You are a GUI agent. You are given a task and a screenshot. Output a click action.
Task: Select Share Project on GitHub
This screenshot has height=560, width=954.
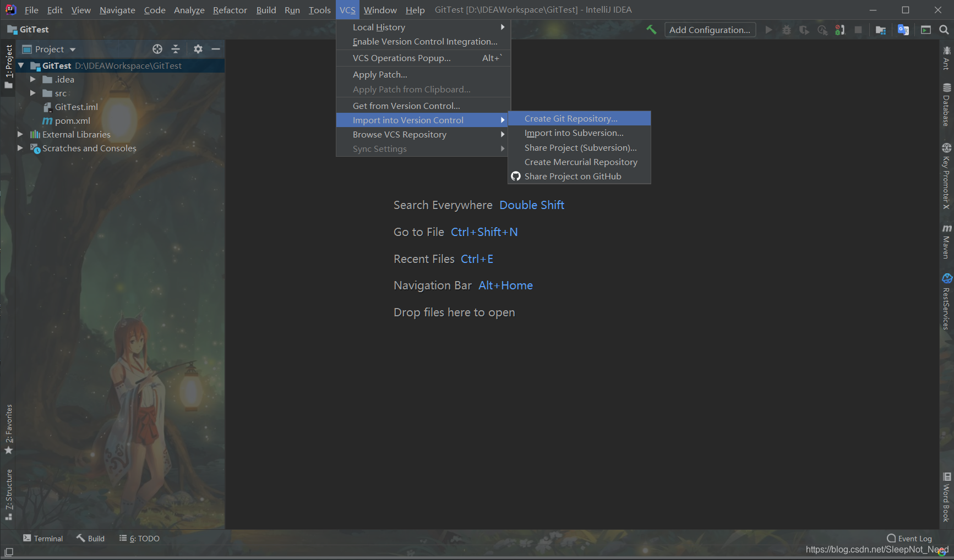coord(580,176)
